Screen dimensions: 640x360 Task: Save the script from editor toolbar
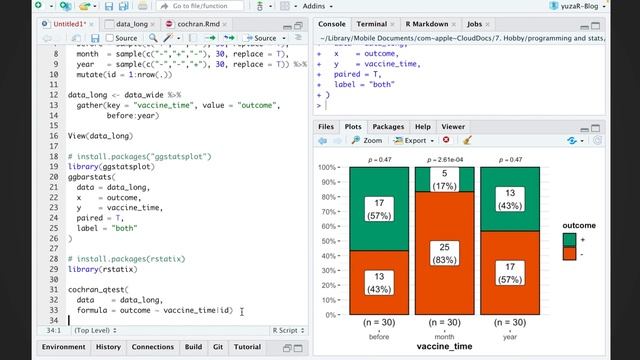[95, 38]
